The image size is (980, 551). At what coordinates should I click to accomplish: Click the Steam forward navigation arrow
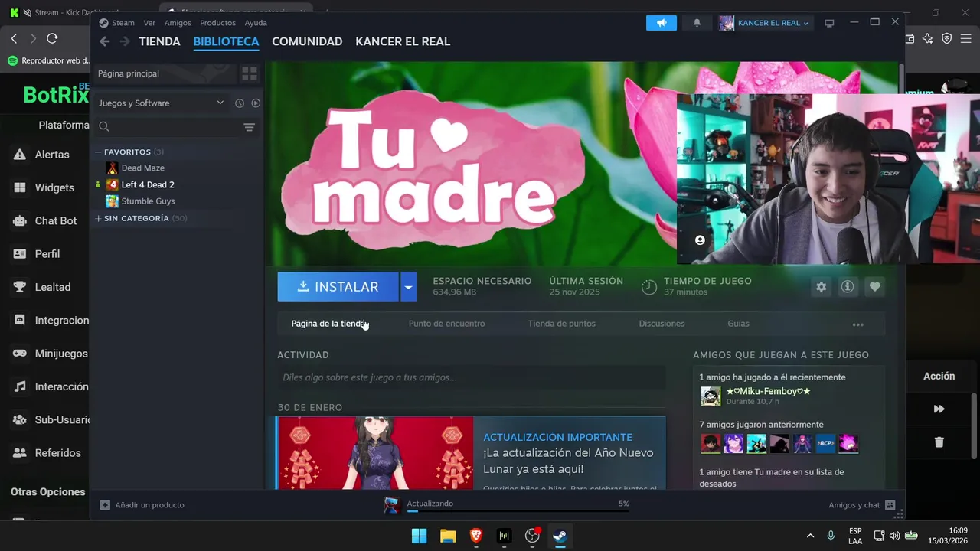[125, 41]
